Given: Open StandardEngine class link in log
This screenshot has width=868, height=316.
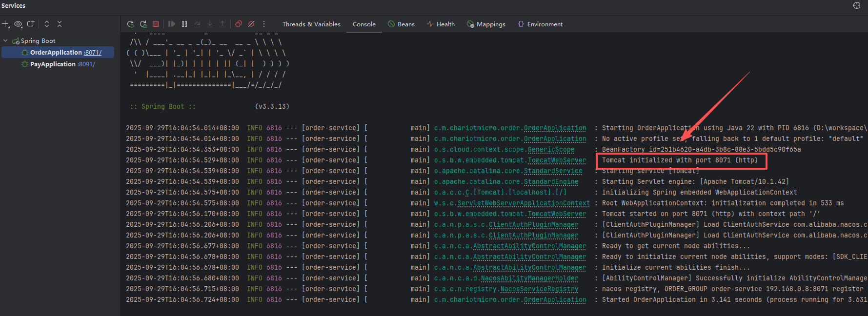Looking at the screenshot, I should coord(551,181).
